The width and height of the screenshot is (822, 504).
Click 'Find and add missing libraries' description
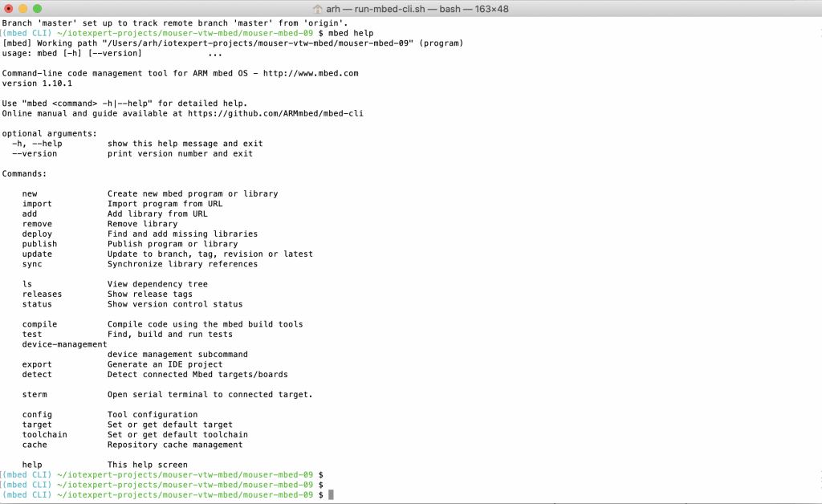(x=182, y=234)
